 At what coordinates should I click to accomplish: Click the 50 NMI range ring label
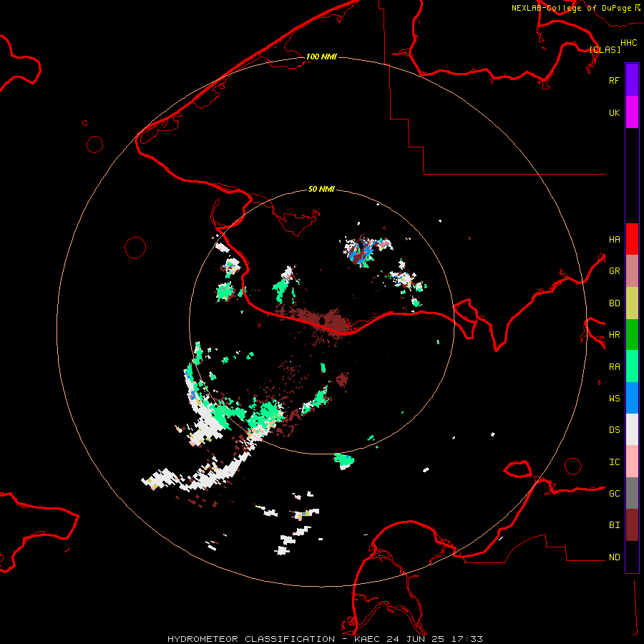(321, 189)
